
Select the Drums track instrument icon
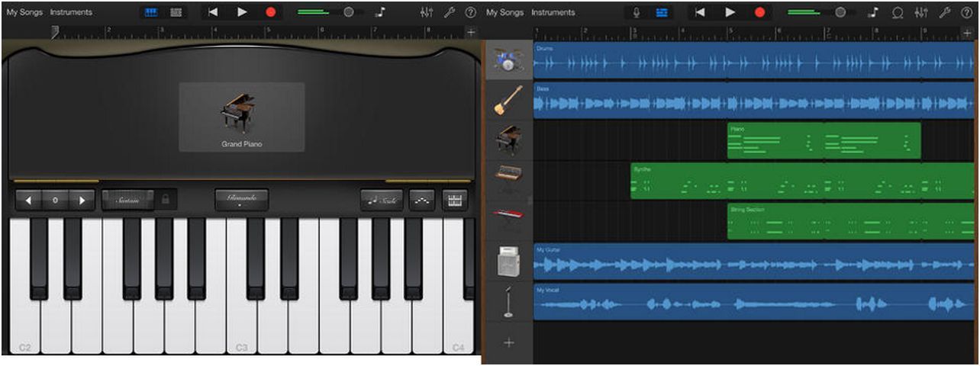coord(508,60)
